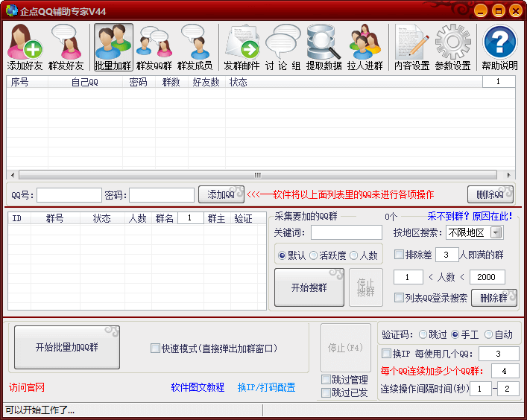527x420 pixels.
Task: Enable the 换IP checkbox
Action: [x=387, y=353]
